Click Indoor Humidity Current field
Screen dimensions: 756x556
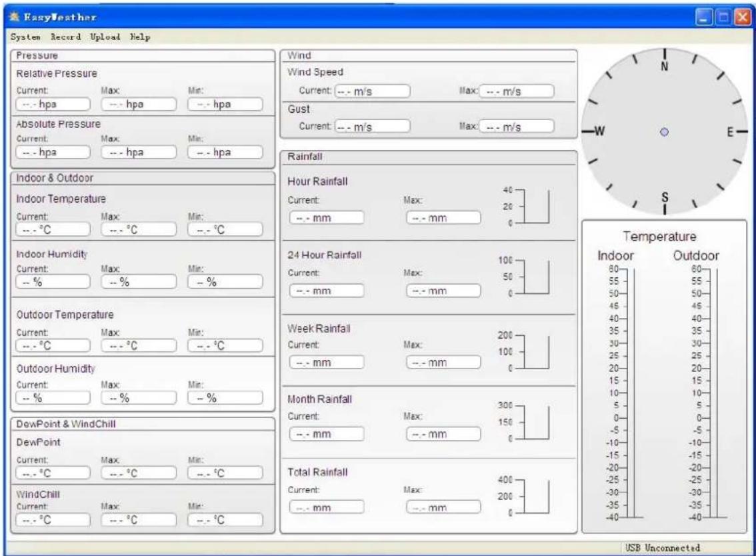[53, 282]
